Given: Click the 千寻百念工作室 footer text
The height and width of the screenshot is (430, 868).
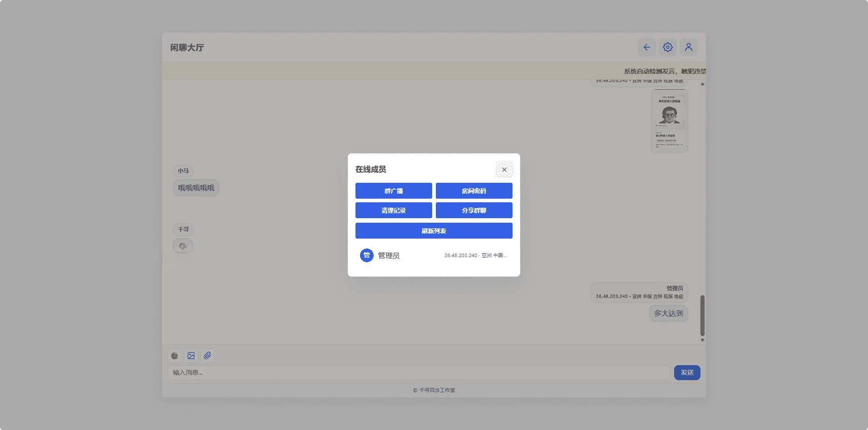Looking at the screenshot, I should (434, 390).
